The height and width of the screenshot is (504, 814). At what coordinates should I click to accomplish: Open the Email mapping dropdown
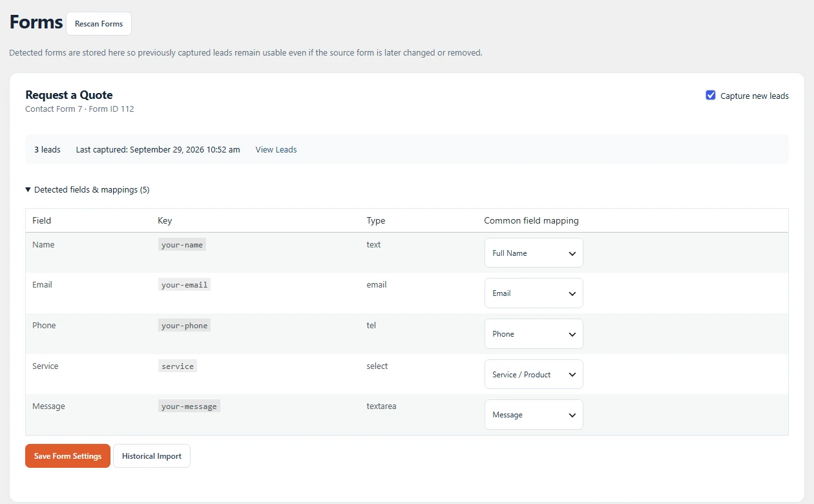click(x=534, y=293)
